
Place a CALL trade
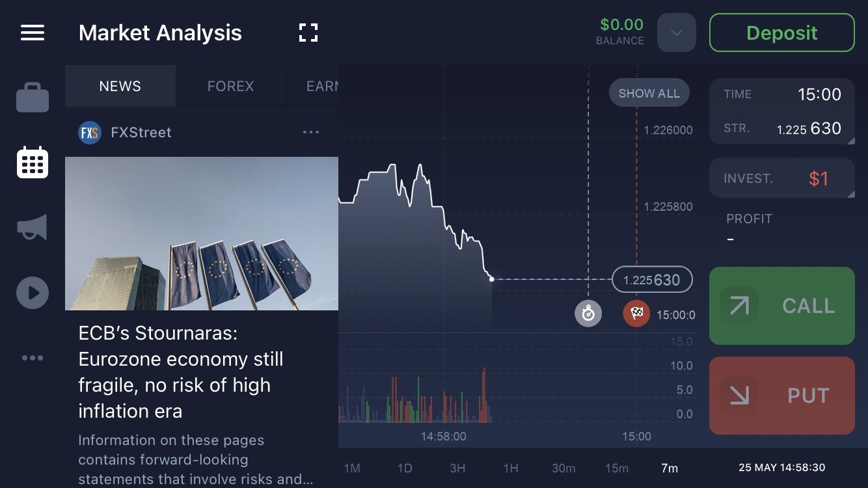(781, 306)
